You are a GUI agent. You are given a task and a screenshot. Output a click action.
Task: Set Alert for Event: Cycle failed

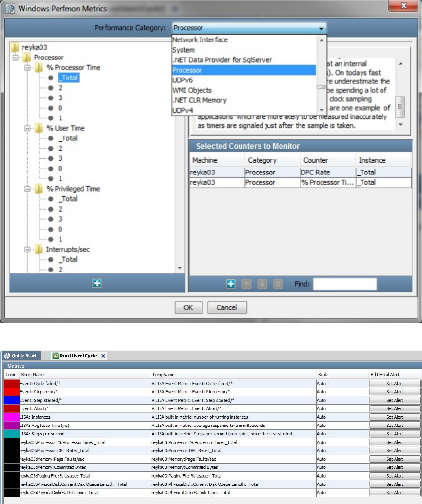tap(395, 384)
